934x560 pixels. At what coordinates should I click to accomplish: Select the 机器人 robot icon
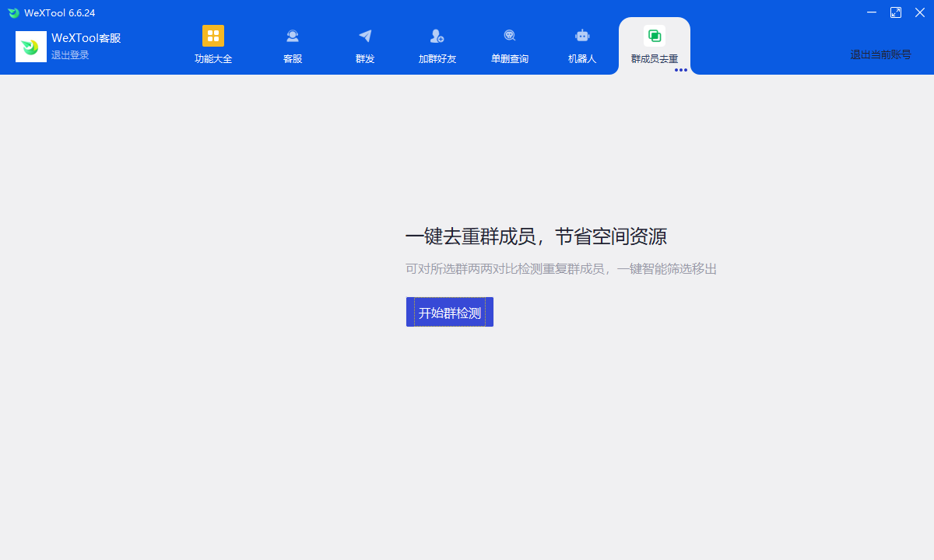point(582,37)
